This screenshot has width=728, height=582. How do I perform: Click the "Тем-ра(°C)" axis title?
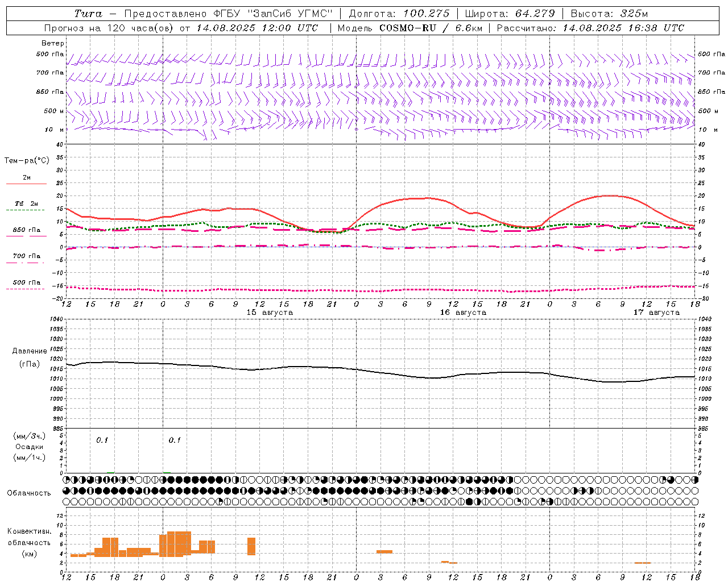pos(27,161)
